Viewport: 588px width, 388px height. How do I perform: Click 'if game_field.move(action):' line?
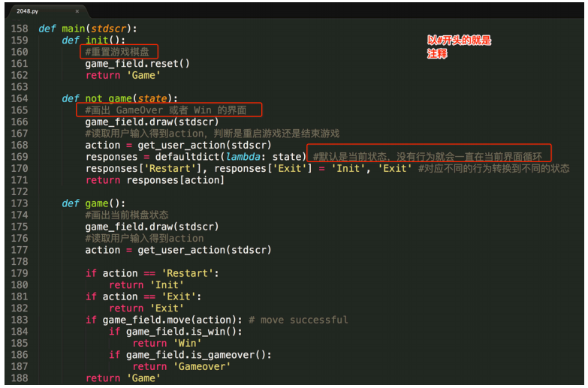[164, 320]
